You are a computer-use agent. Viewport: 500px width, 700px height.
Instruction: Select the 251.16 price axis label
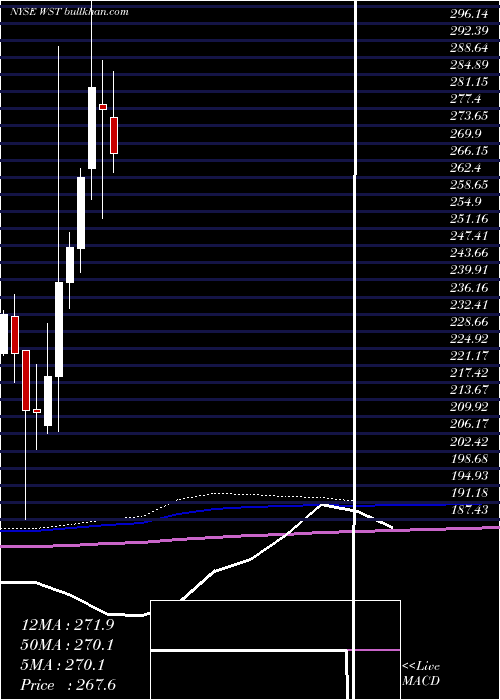468,219
